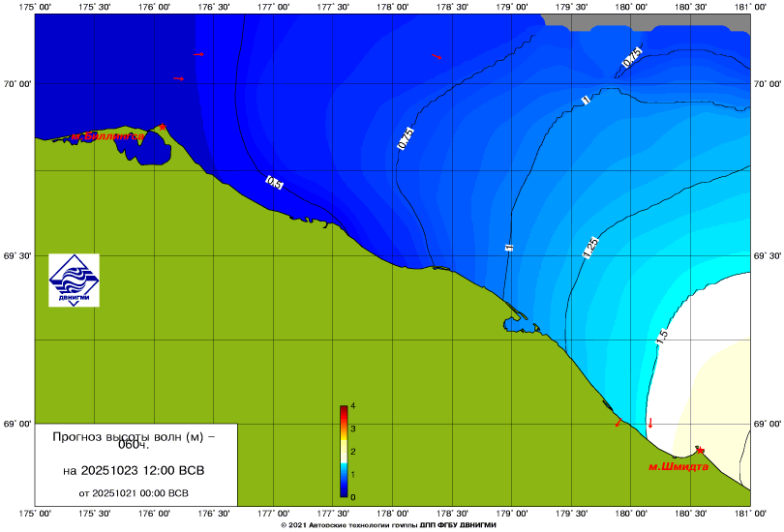This screenshot has width=784, height=532.
Task: Click the 1.5 contour line label
Action: pyautogui.click(x=662, y=338)
